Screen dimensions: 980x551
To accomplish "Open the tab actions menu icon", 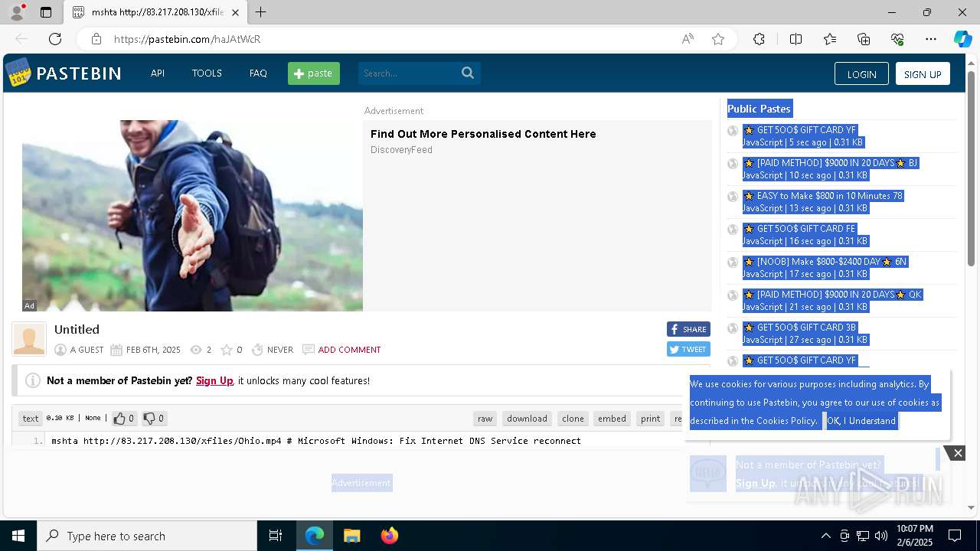I will click(46, 12).
